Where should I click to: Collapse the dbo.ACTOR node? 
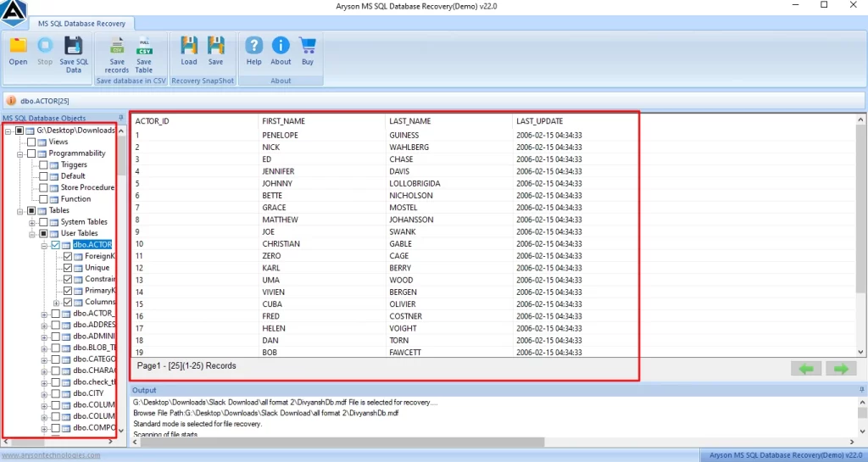(x=44, y=245)
